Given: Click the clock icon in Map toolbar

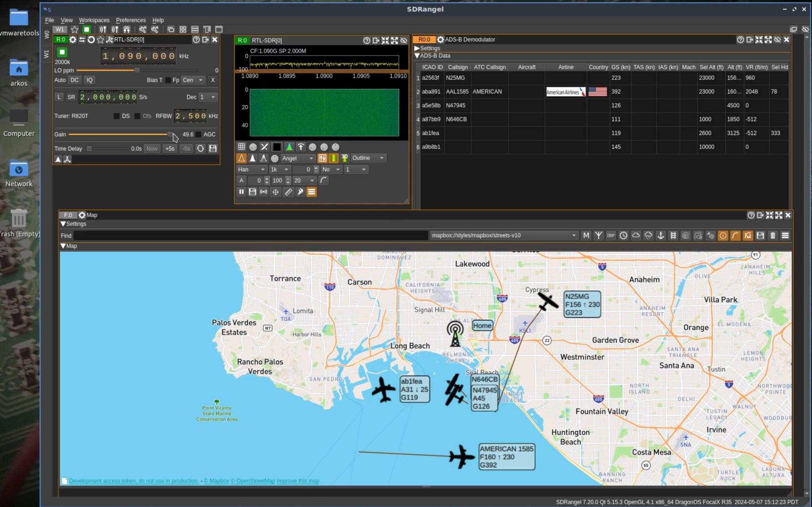Looking at the screenshot, I should [x=623, y=236].
